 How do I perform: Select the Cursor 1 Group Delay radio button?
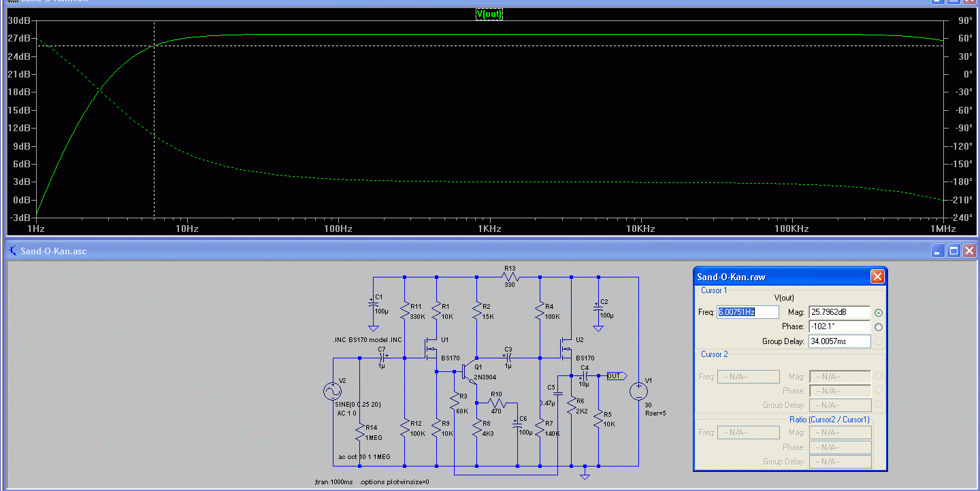tap(879, 341)
